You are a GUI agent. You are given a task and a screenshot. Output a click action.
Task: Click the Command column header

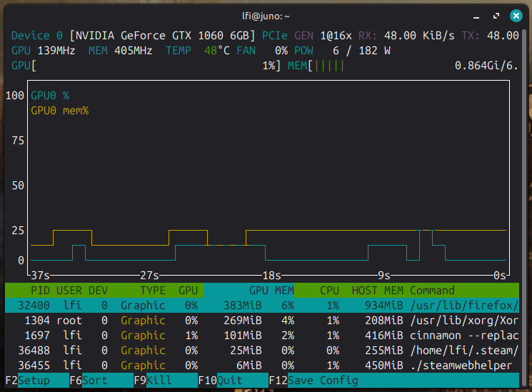[432, 290]
